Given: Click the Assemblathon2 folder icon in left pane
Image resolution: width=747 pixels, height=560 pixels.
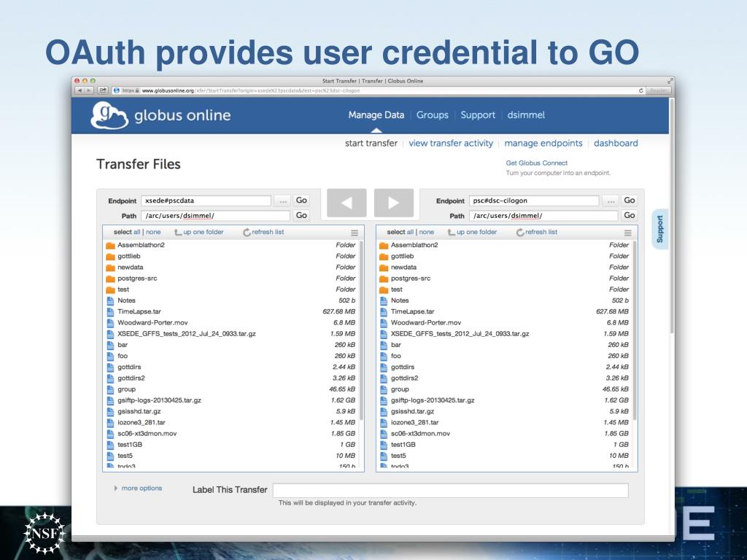Looking at the screenshot, I should click(x=111, y=245).
